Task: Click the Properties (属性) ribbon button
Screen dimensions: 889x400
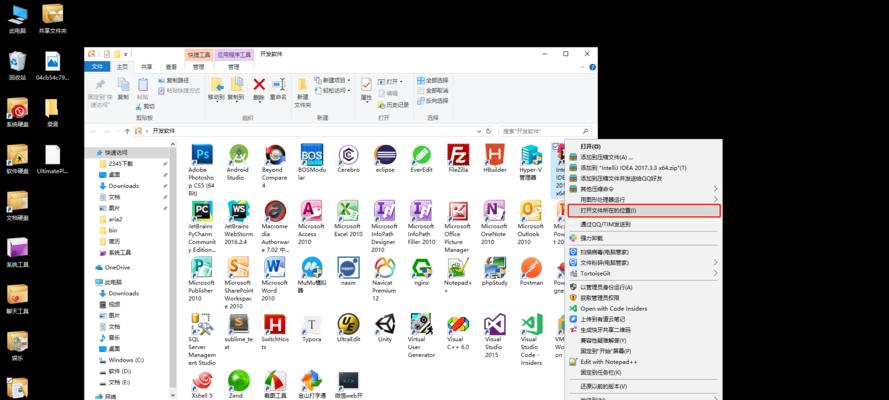Action: [366, 89]
